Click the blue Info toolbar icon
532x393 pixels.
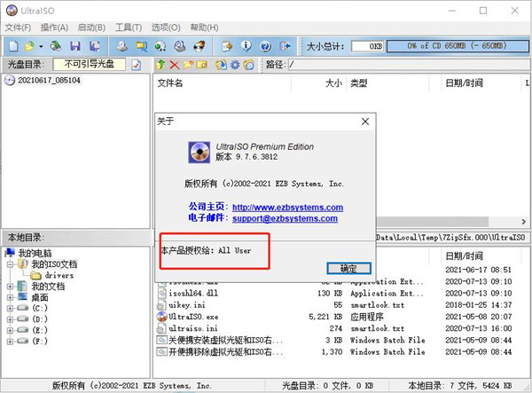tap(246, 46)
